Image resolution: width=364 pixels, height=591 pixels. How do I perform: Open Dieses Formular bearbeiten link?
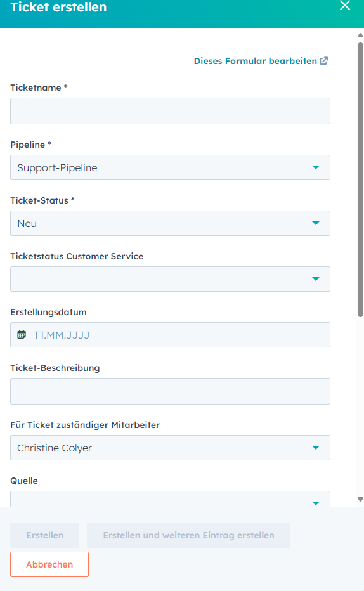256,61
